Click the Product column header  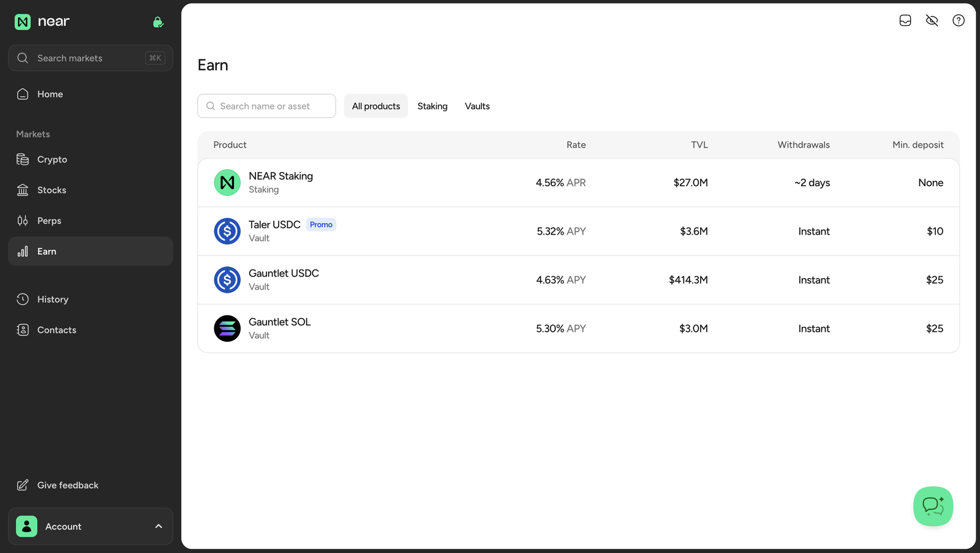click(x=230, y=145)
